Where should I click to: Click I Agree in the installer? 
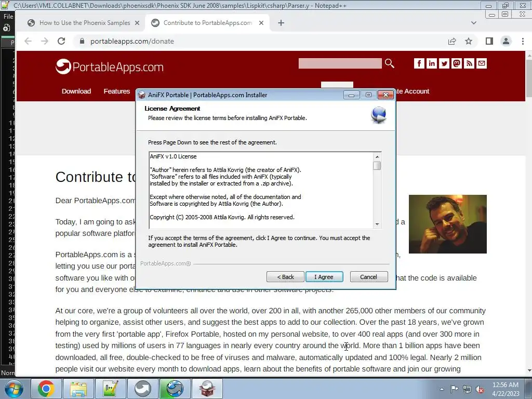tap(324, 277)
